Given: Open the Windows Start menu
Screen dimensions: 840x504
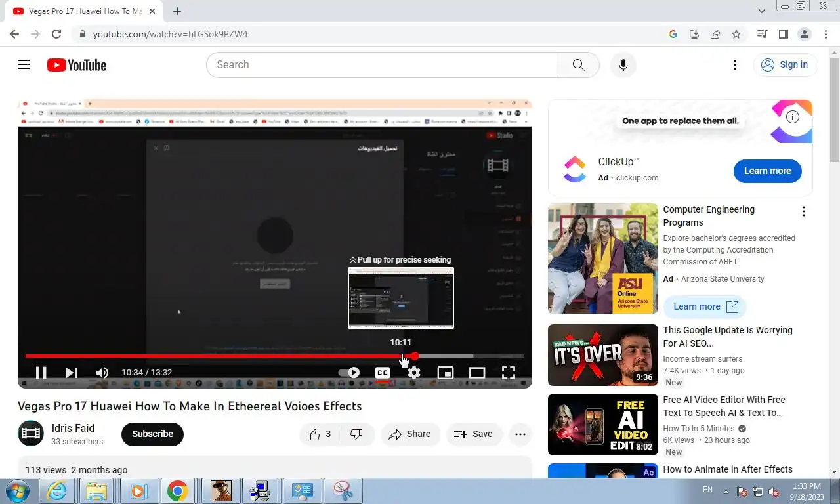Looking at the screenshot, I should click(18, 491).
